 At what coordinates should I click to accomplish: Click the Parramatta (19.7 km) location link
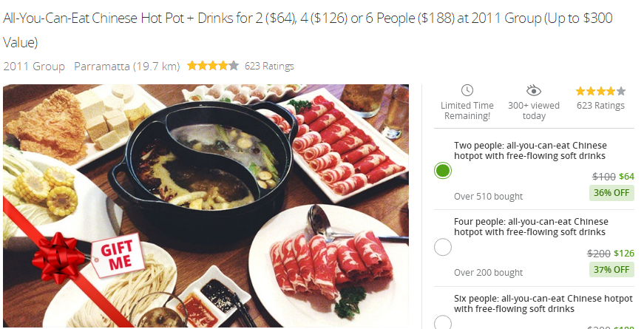click(127, 66)
